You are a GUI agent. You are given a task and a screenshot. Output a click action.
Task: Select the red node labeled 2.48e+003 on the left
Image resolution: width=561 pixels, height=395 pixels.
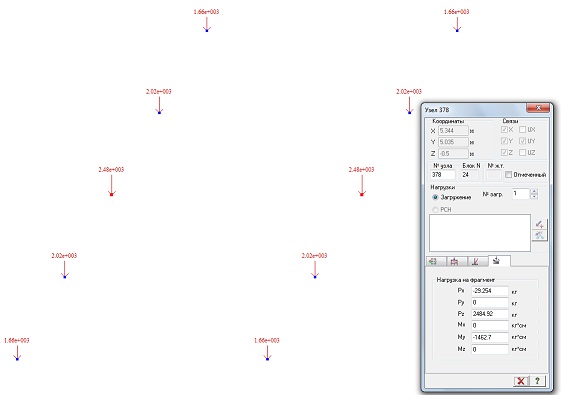coord(111,194)
